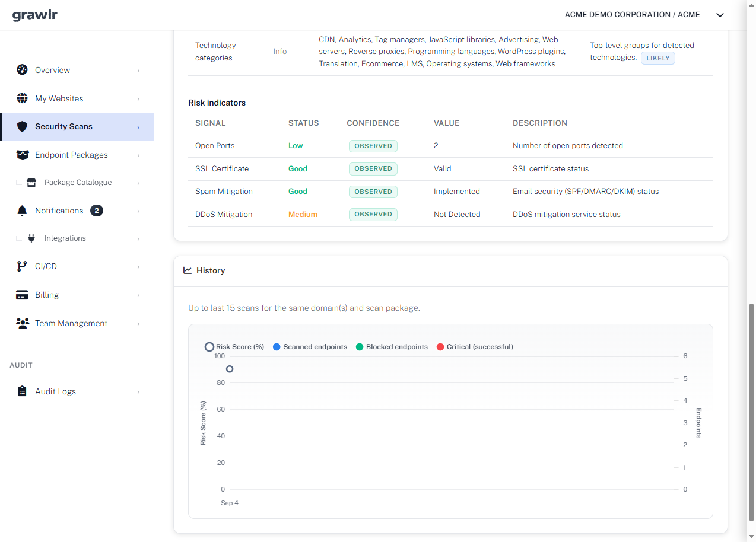
Task: Click the Billing credit card icon
Action: click(x=22, y=295)
